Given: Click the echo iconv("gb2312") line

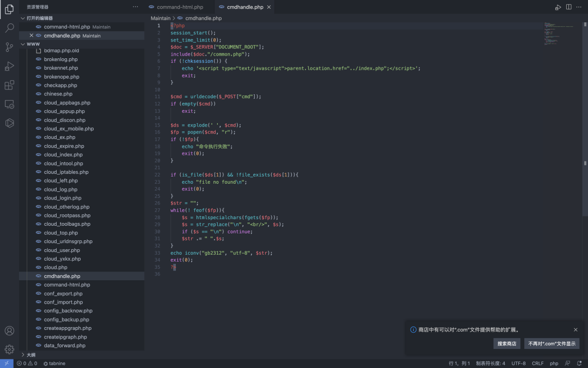Looking at the screenshot, I should pyautogui.click(x=221, y=253).
